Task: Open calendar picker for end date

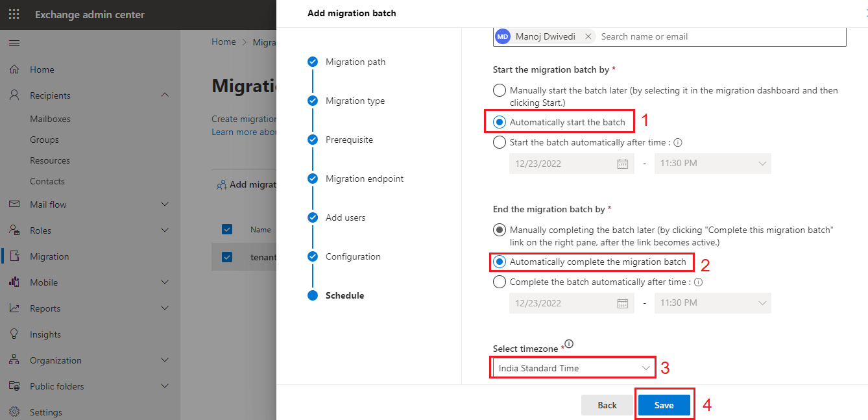Action: [622, 303]
